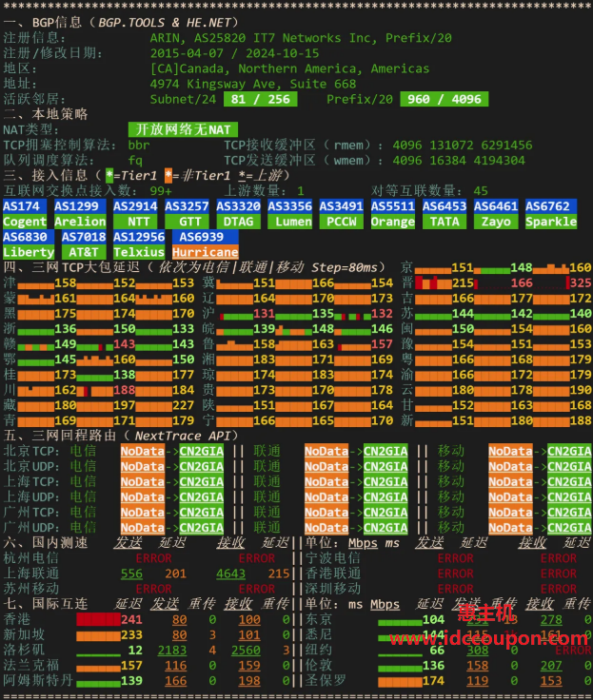Click the red 241 latency for 香港
593x700 pixels.
[131, 620]
